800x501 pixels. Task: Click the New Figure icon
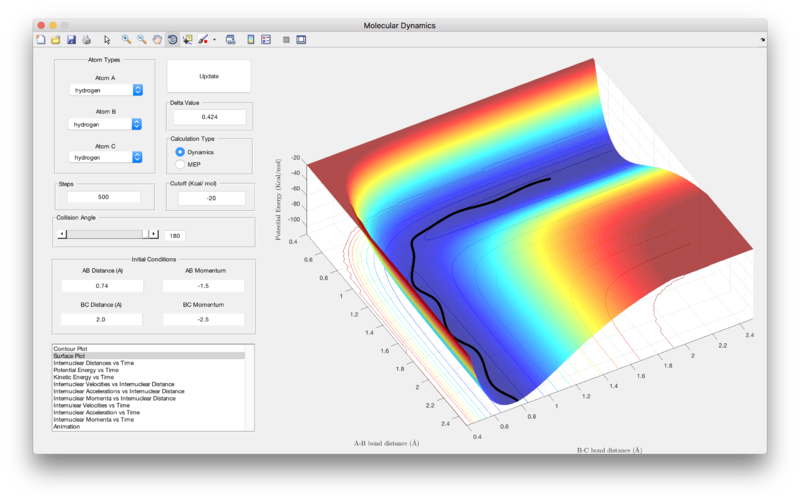pos(41,39)
